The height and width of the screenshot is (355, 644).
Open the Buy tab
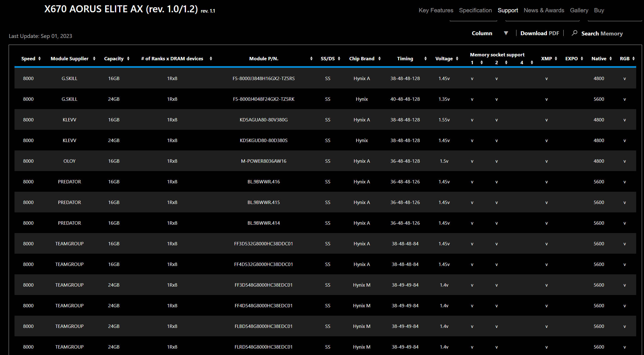(599, 10)
